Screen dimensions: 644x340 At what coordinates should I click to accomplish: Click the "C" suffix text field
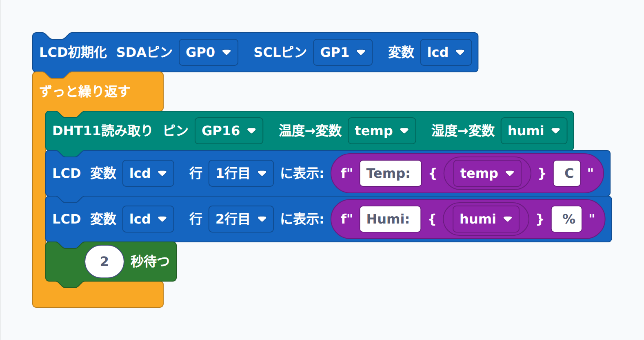click(567, 173)
